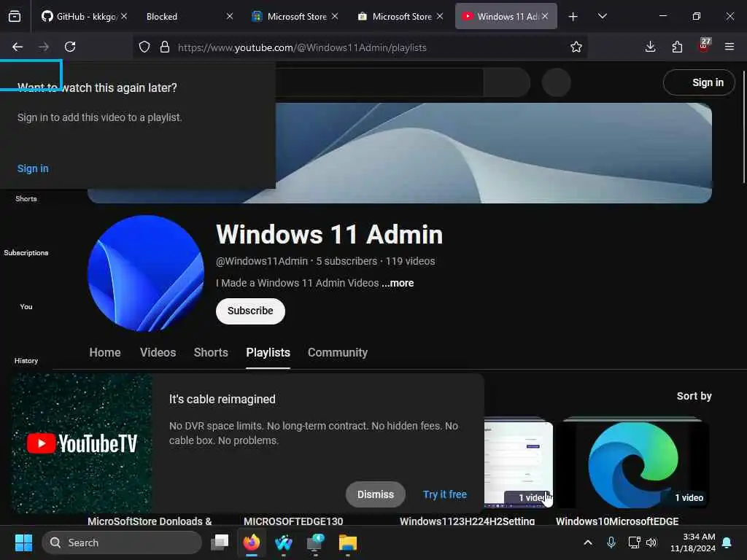
Task: Bookmark this page with the star icon
Action: click(x=576, y=47)
